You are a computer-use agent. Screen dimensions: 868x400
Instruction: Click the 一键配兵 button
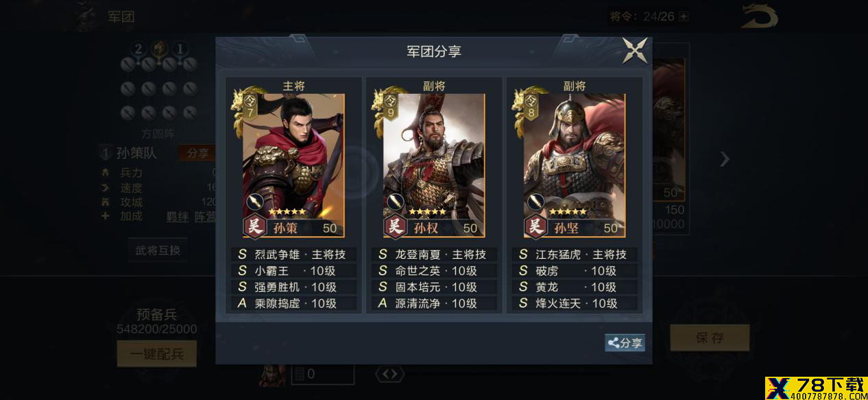tap(156, 353)
